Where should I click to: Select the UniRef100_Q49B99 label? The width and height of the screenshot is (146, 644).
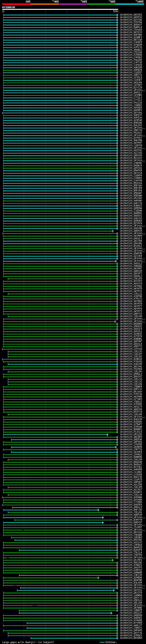(x=131, y=447)
